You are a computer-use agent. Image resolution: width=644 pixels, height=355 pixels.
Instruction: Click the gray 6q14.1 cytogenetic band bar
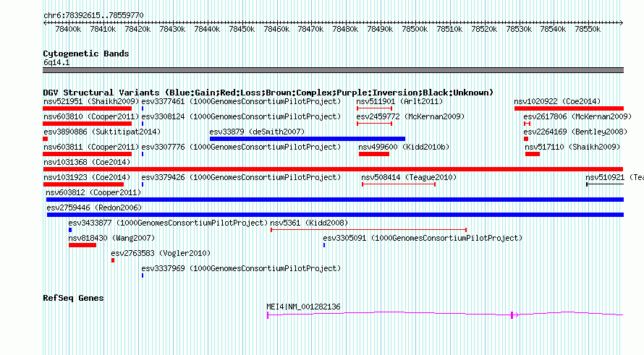coord(333,70)
